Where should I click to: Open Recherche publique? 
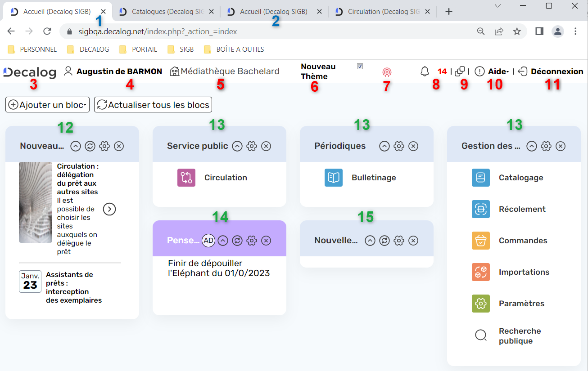[x=507, y=336]
